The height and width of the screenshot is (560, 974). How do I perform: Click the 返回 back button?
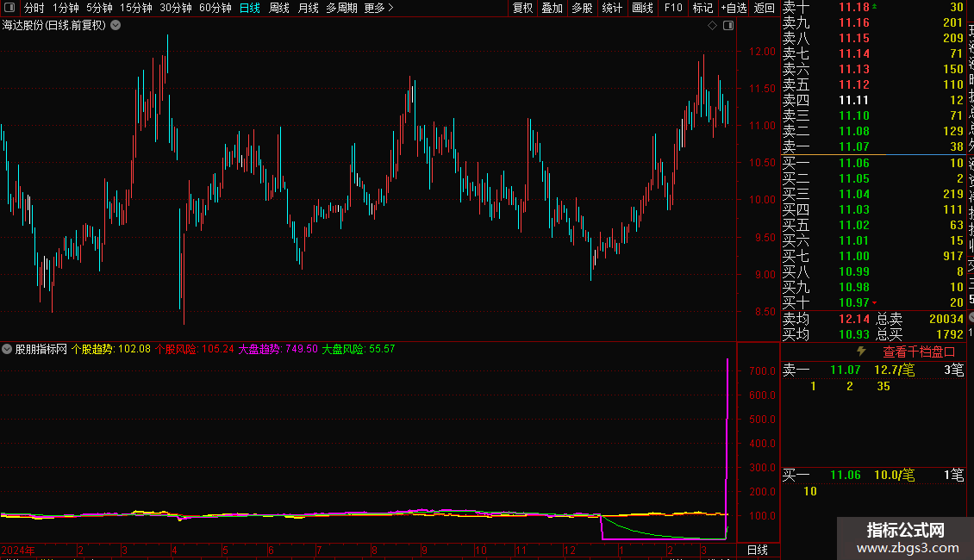pos(765,8)
